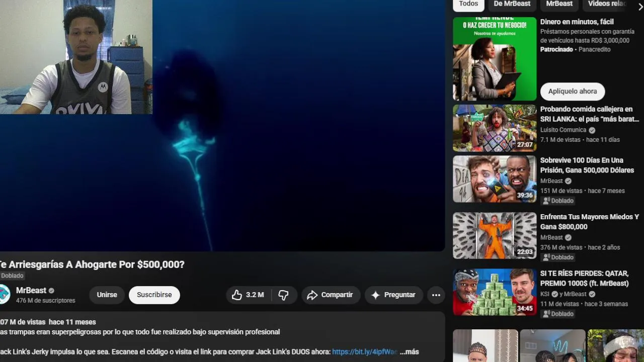Click the 476 M de suscriptores text
This screenshot has width=644, height=362.
[x=45, y=301]
